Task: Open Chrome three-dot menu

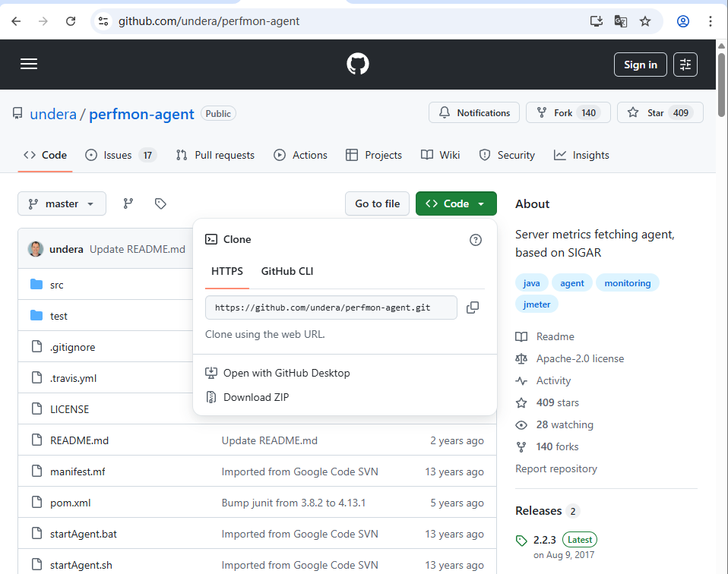Action: (x=711, y=21)
